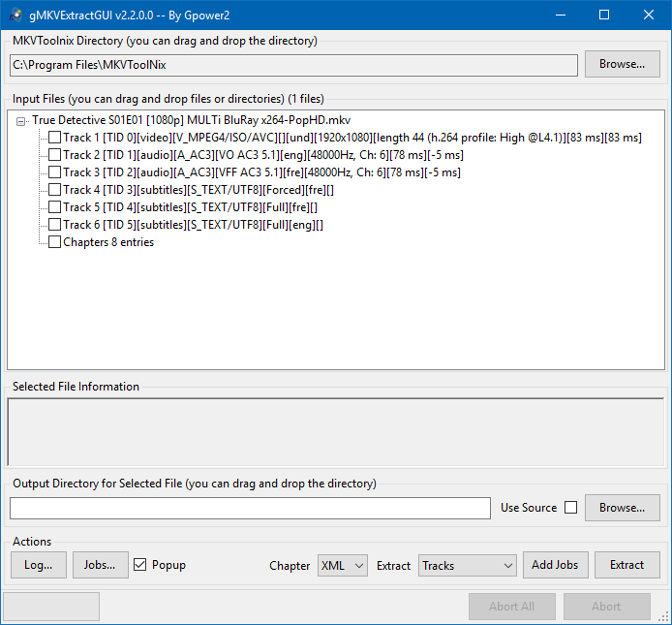Browse for the MKVToolnix directory
672x625 pixels.
[623, 64]
